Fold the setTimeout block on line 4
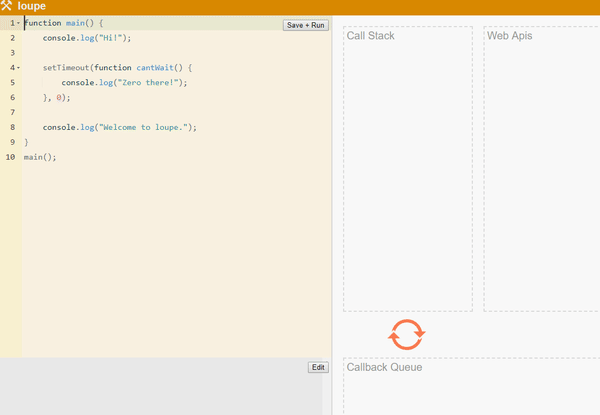 click(x=18, y=68)
